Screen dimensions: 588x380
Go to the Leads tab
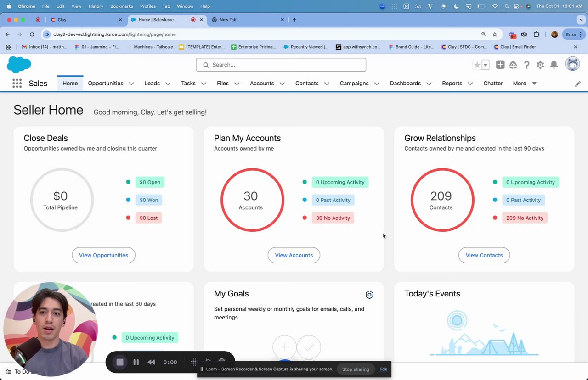[152, 83]
